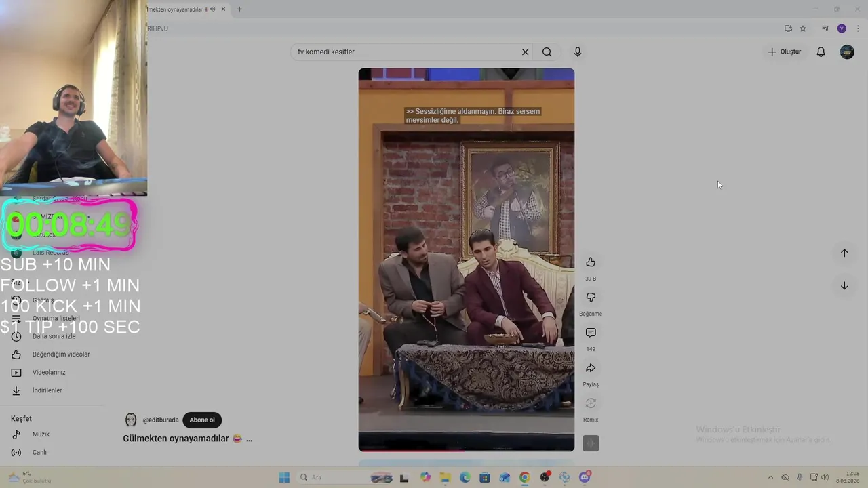Click the Short video to pause playback
The width and height of the screenshot is (868, 488).
click(x=466, y=260)
